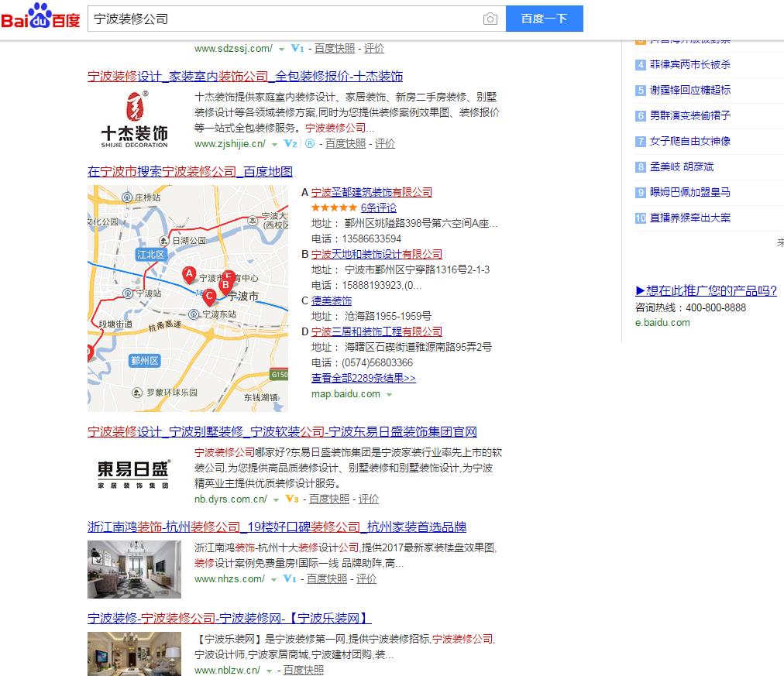Click V3 badge next to nb.dyrs.com.cn
The width and height of the screenshot is (784, 676).
click(x=292, y=499)
